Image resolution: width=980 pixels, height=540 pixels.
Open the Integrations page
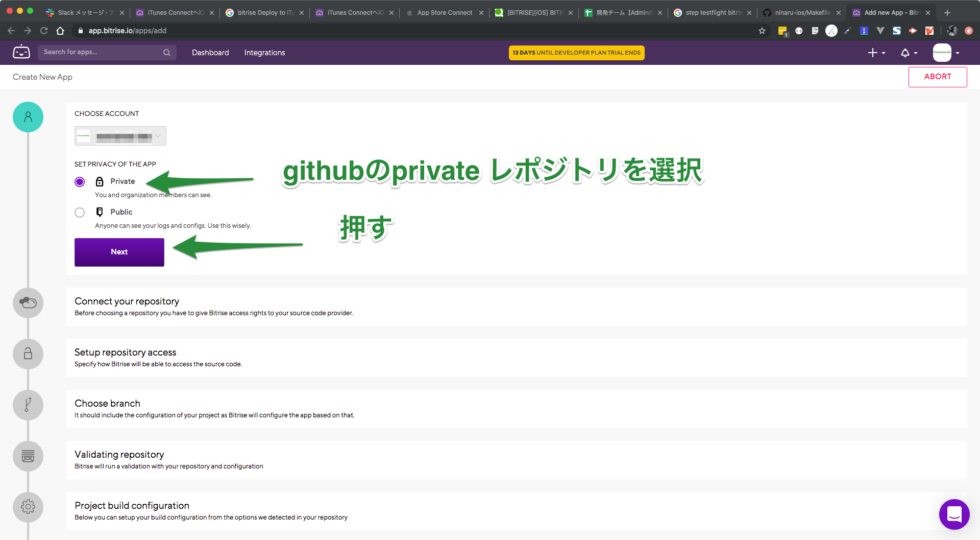coord(264,53)
